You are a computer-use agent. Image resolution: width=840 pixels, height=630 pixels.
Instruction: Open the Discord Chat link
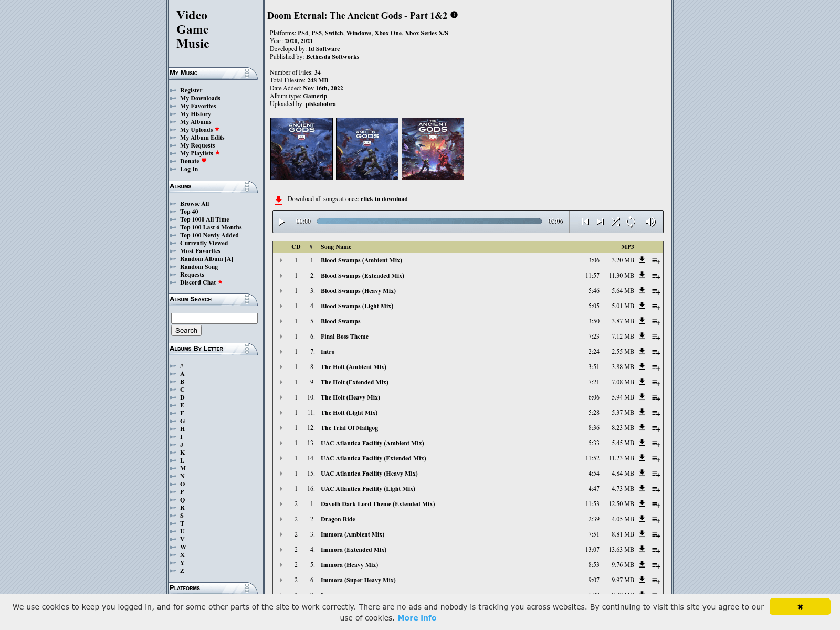click(198, 282)
